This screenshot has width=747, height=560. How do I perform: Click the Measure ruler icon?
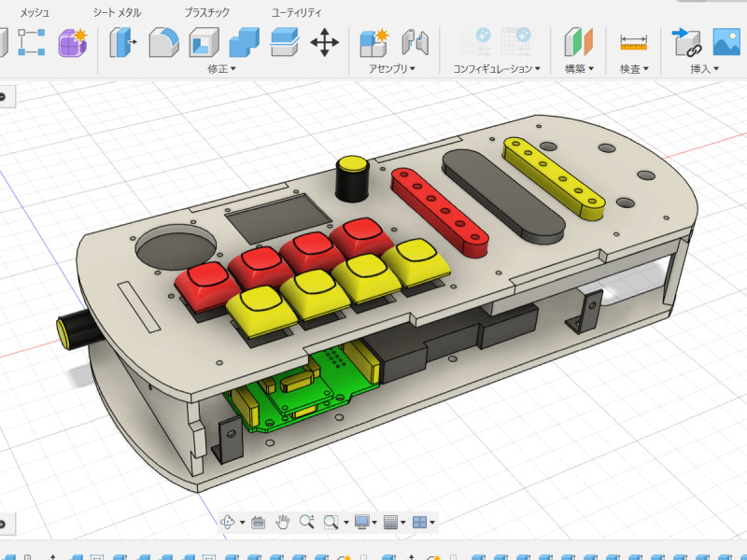point(633,42)
